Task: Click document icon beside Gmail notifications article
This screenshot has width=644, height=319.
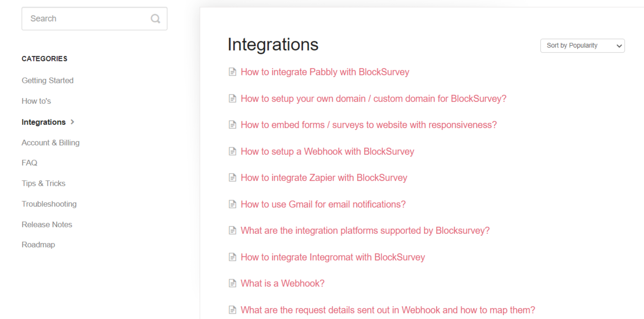Action: (x=232, y=204)
